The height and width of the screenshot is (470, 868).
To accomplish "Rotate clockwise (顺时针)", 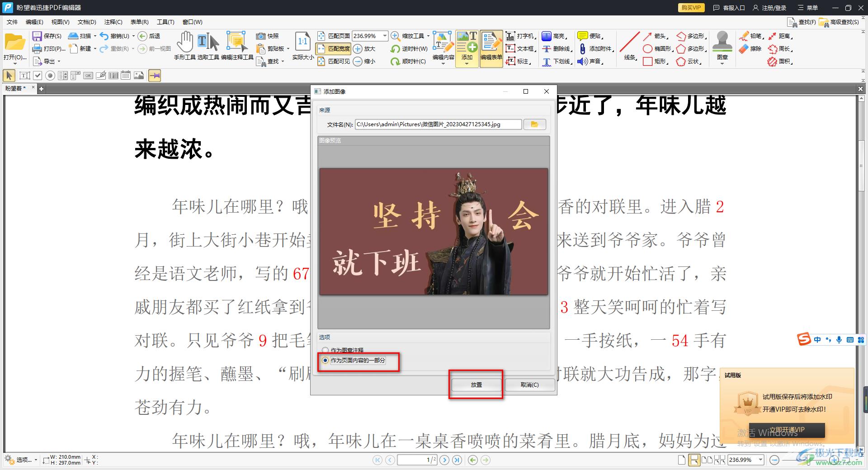I will pos(409,61).
